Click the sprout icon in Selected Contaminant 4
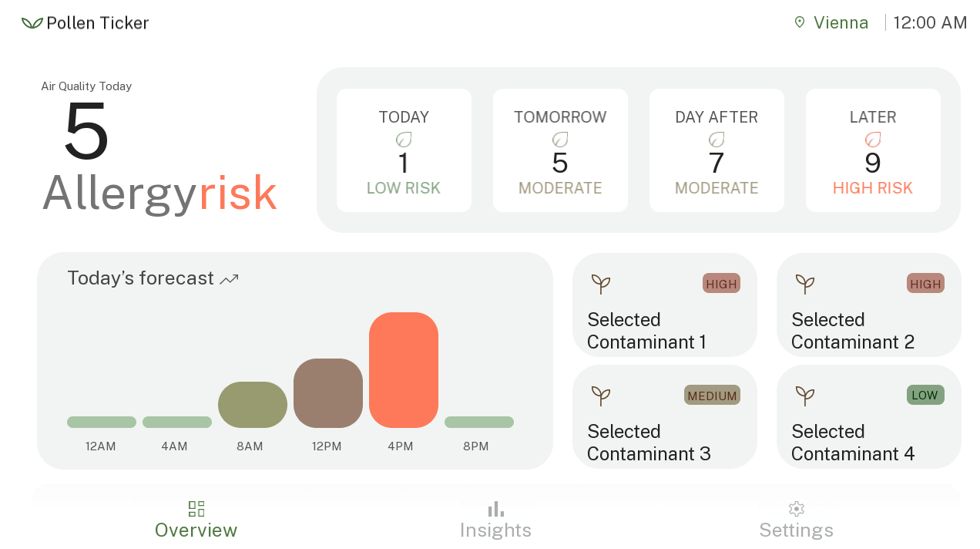Screen dimensions: 980x549 pyautogui.click(x=805, y=396)
